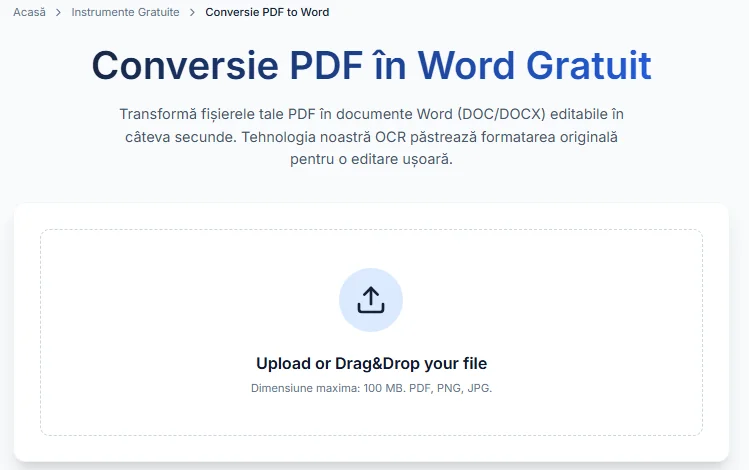Click the word Upload in the upload label
The width and height of the screenshot is (749, 470).
coord(283,363)
